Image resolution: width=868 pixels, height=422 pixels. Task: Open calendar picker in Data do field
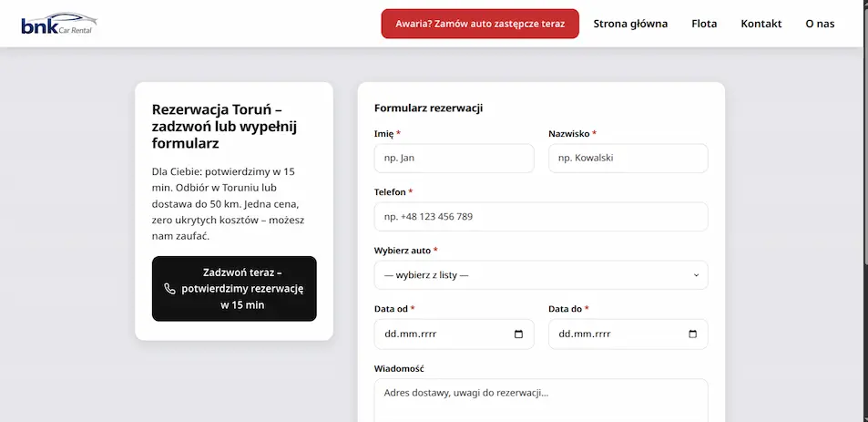pyautogui.click(x=693, y=335)
